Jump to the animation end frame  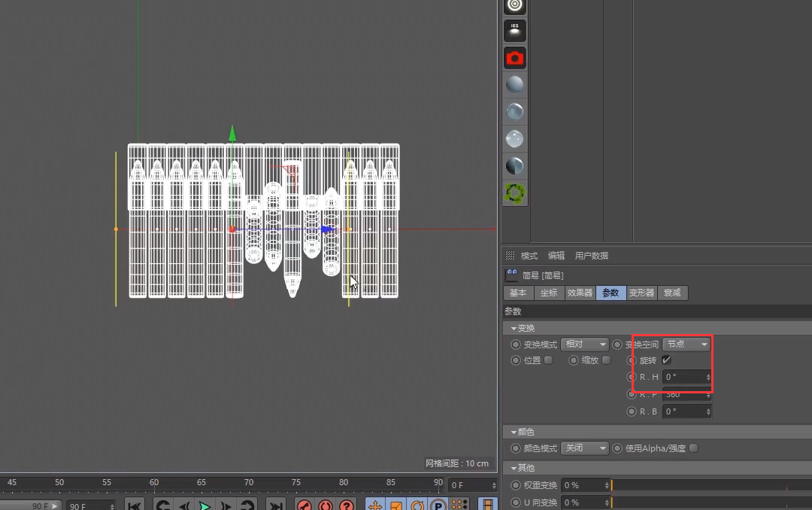coord(276,506)
